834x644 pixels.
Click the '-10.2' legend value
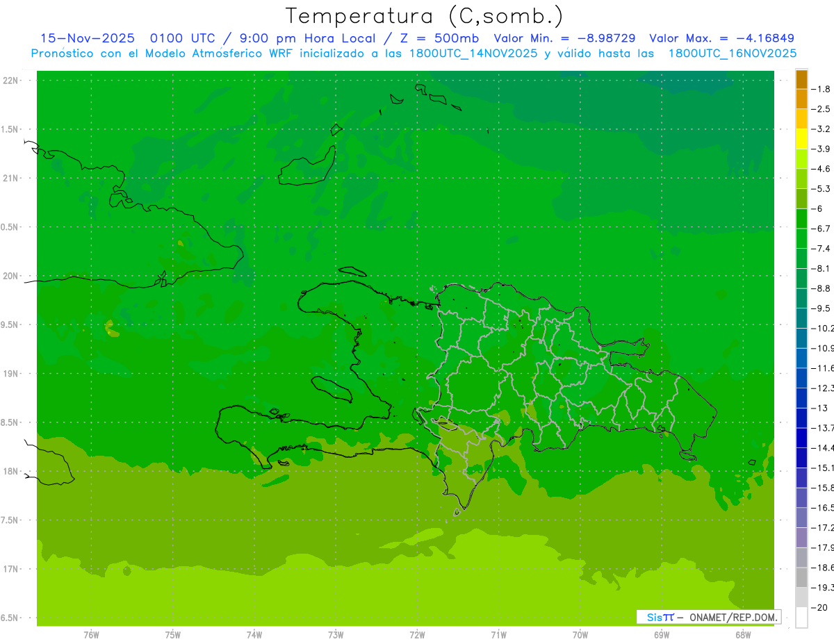823,328
